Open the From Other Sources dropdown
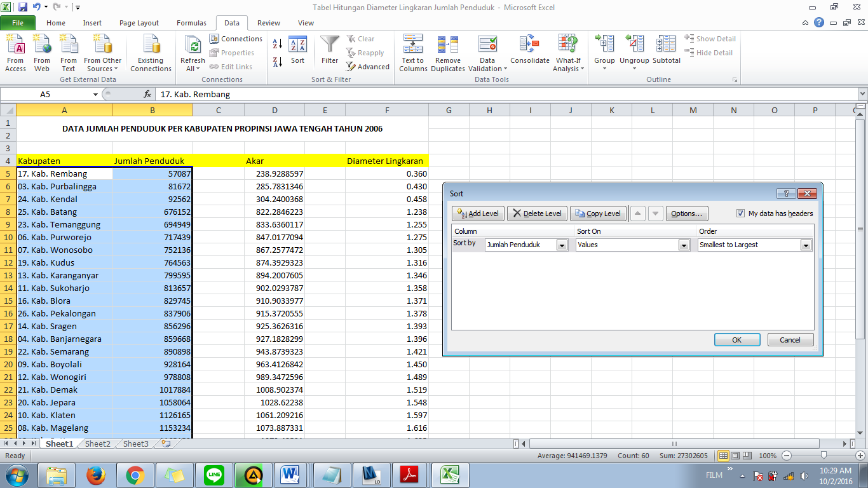This screenshot has width=868, height=488. point(103,53)
